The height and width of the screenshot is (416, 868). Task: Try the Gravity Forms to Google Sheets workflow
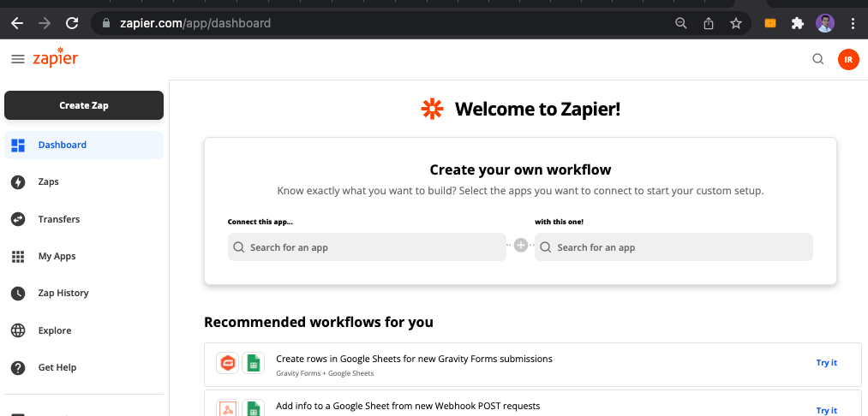coord(827,363)
